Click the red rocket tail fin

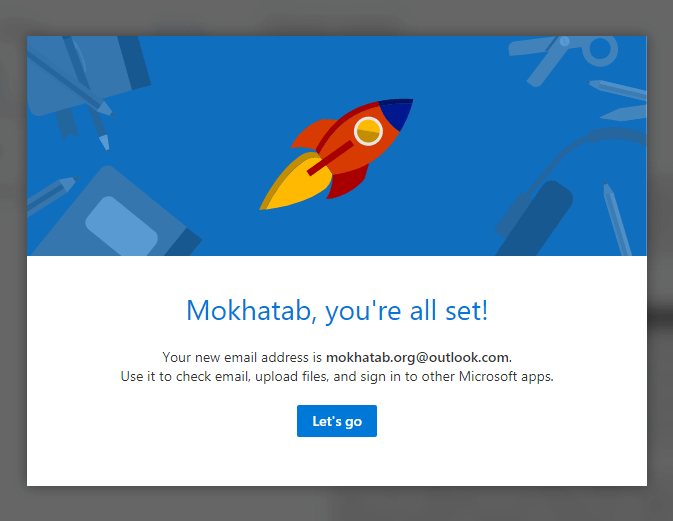coord(346,181)
